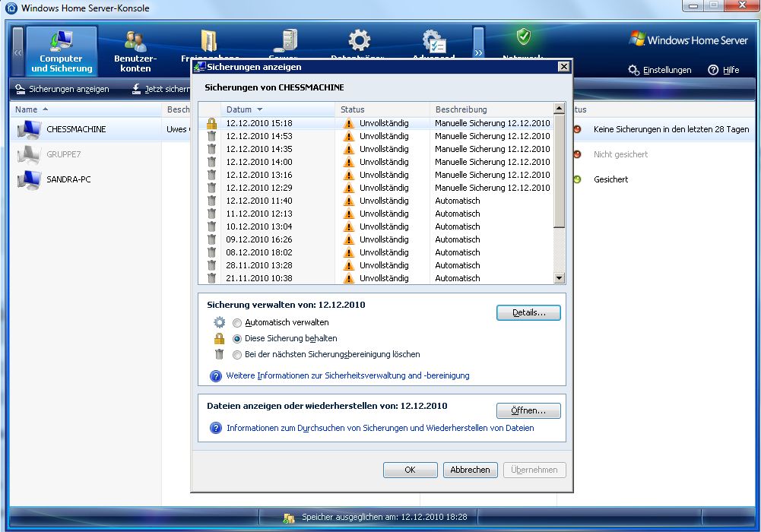Click red status icon next to Nicht gesichert
761x532 pixels.
[x=578, y=154]
